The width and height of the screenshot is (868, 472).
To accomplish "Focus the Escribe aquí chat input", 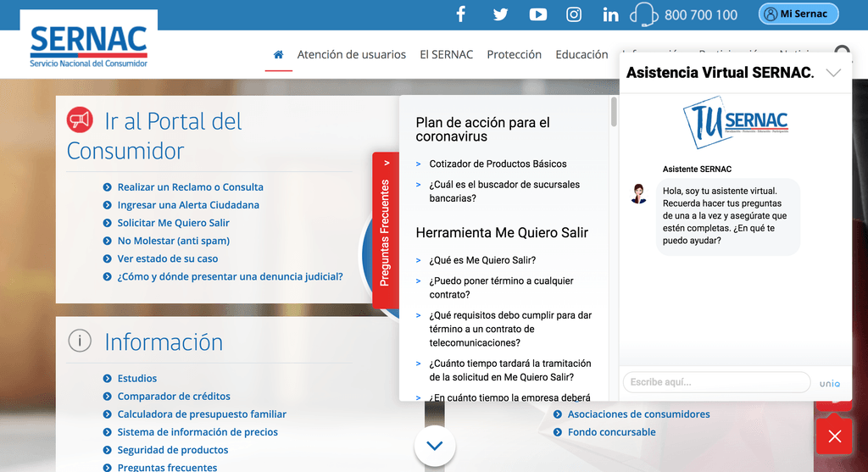I will (716, 382).
